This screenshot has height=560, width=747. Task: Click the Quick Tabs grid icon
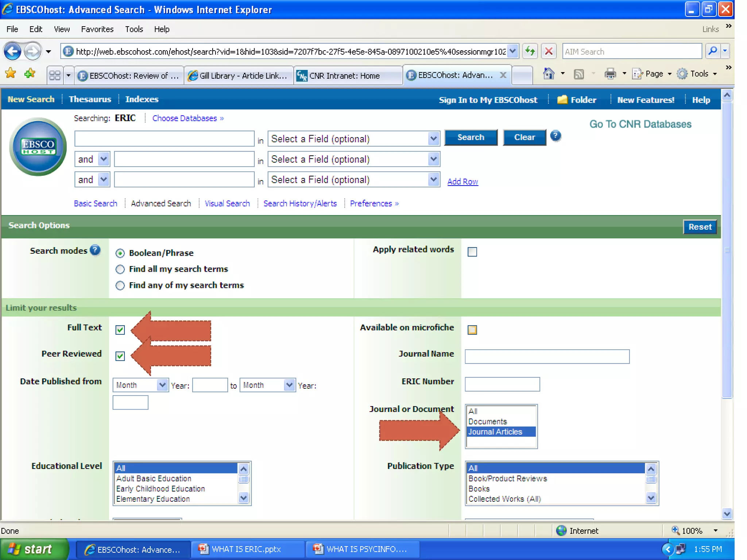(55, 75)
